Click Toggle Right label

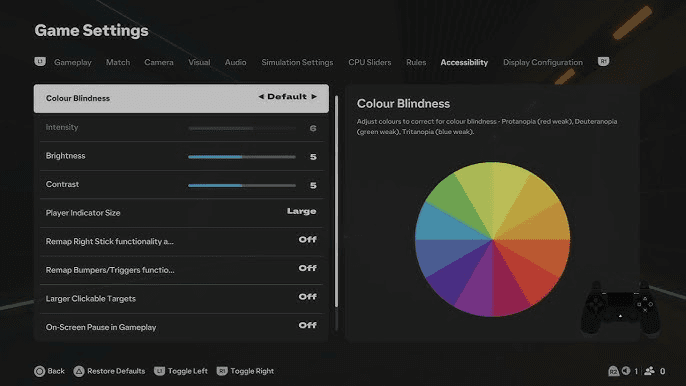(252, 371)
